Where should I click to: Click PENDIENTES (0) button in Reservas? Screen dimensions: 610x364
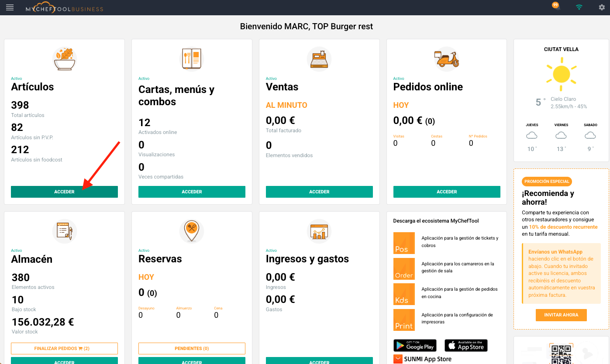coord(192,348)
